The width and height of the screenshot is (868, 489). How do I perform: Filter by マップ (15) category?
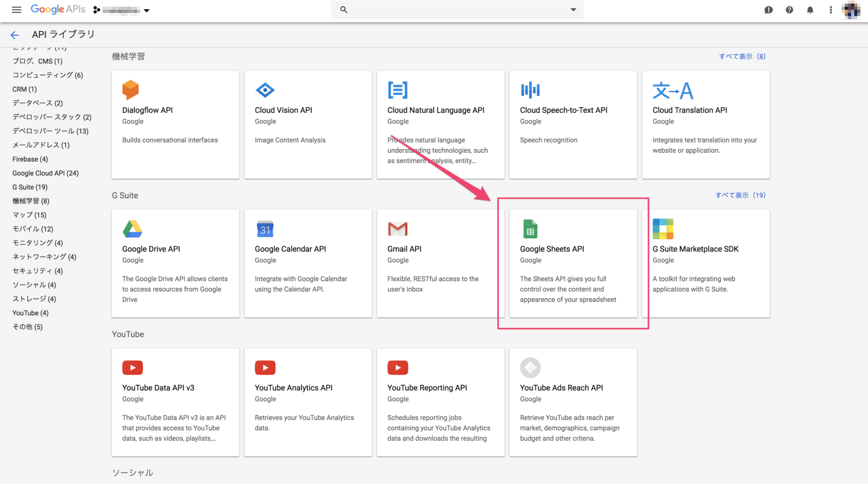30,215
